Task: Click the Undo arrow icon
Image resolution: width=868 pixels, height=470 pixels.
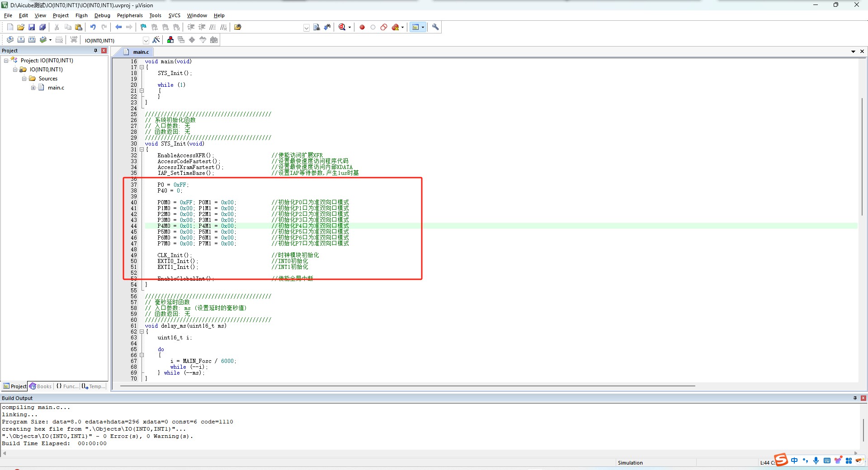Action: click(93, 27)
